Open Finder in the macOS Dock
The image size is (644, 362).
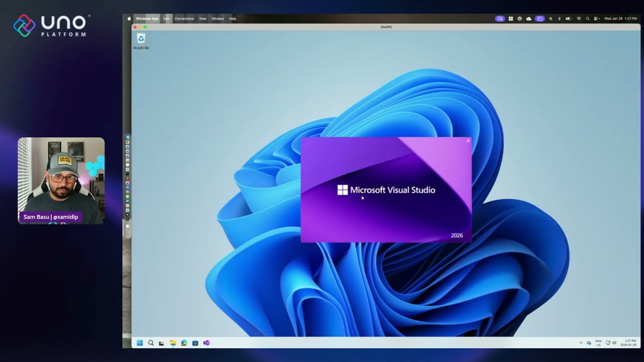click(127, 137)
